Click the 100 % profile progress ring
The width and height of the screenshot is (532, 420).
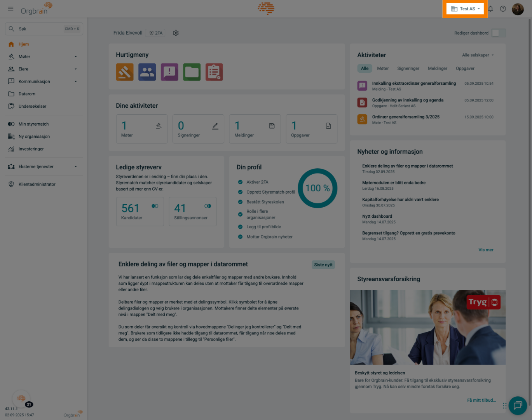317,188
